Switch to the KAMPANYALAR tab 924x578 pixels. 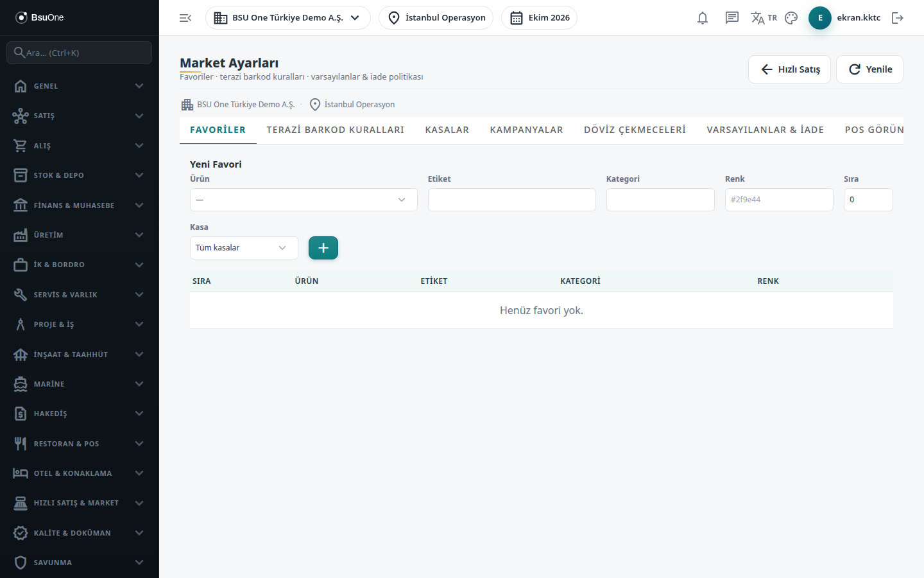click(x=527, y=130)
